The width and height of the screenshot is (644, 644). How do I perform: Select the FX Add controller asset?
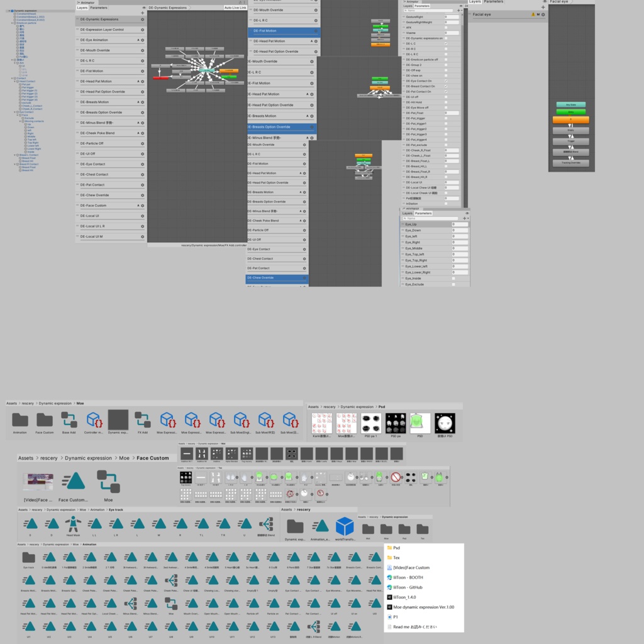pyautogui.click(x=143, y=420)
